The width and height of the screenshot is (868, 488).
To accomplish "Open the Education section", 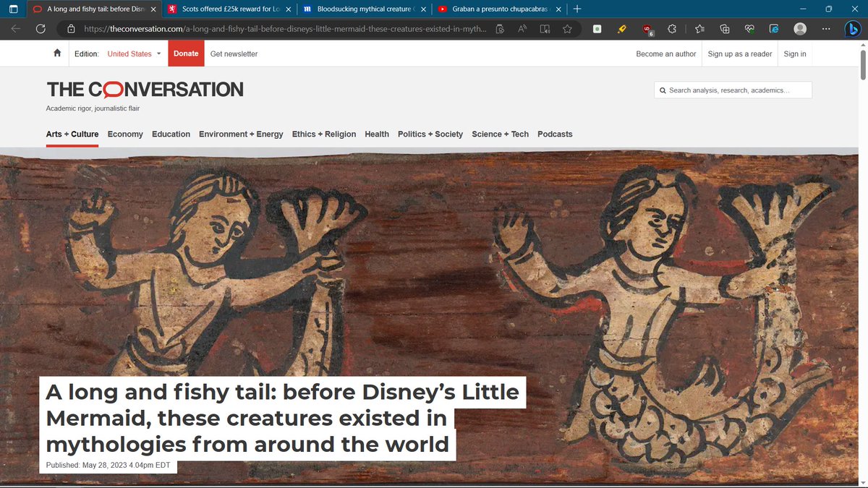I will tap(171, 134).
